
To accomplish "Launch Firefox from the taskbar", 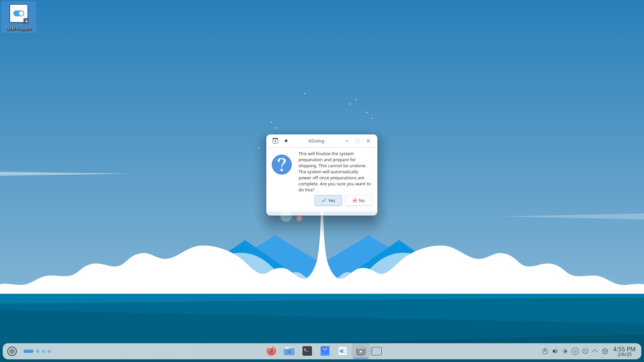I will 271,351.
